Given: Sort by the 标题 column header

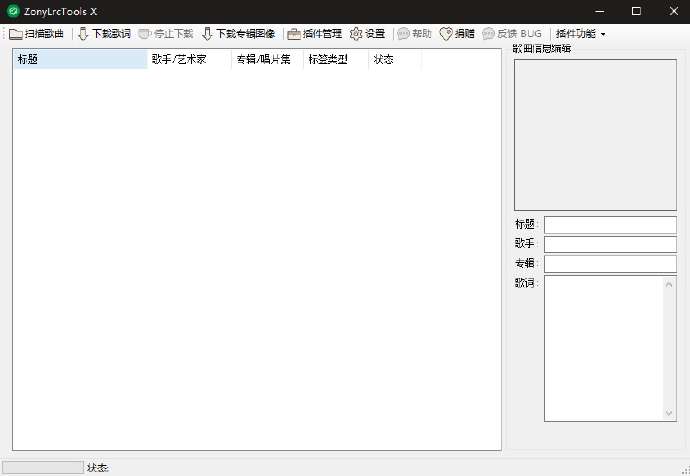Looking at the screenshot, I should coord(79,60).
